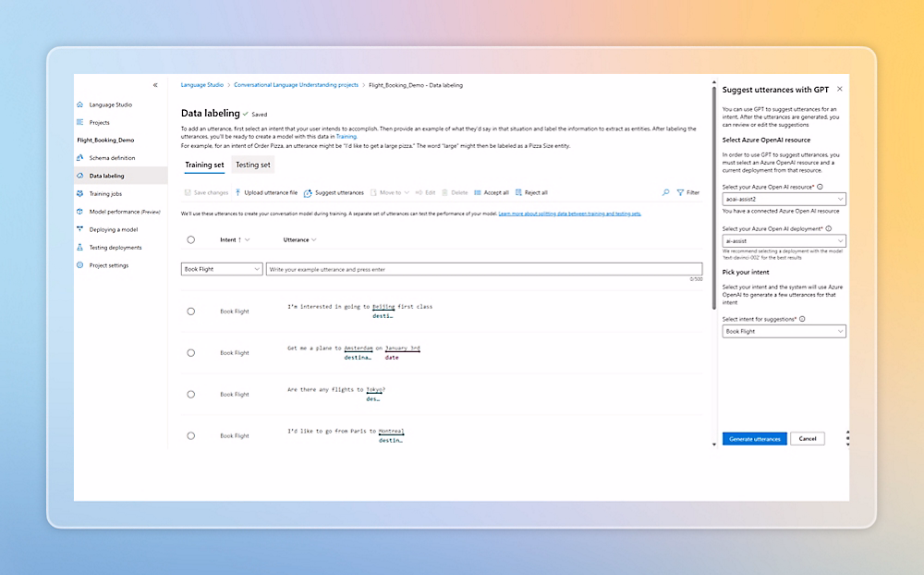Click Delete in the toolbar
The width and height of the screenshot is (924, 575).
point(455,192)
